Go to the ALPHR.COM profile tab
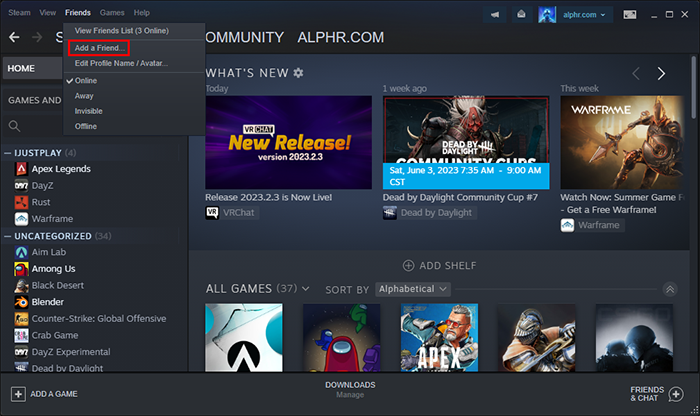The height and width of the screenshot is (416, 700). [x=341, y=37]
